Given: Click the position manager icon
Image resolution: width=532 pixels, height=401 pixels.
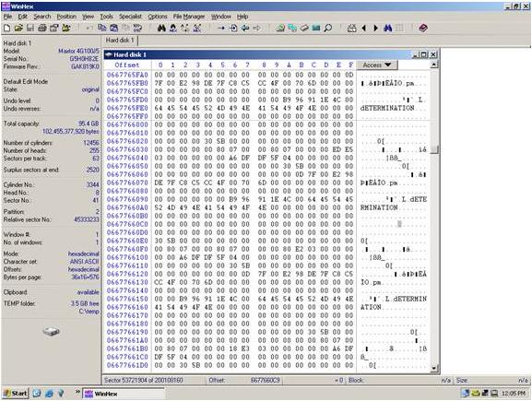Looking at the screenshot, I should (352, 29).
